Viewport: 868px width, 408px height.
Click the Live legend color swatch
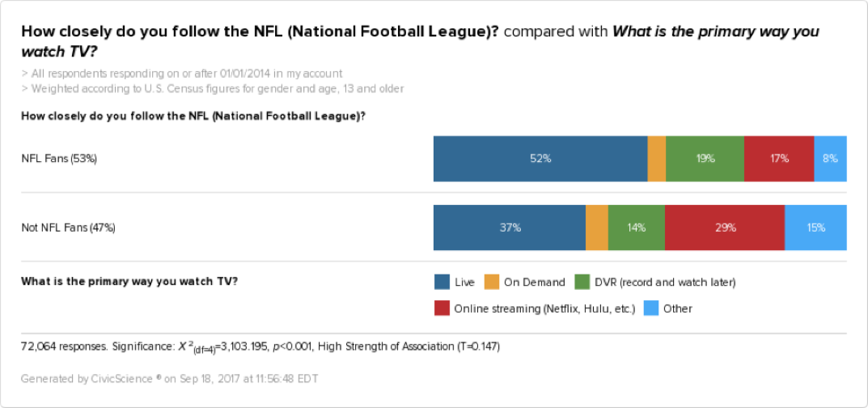coord(442,282)
